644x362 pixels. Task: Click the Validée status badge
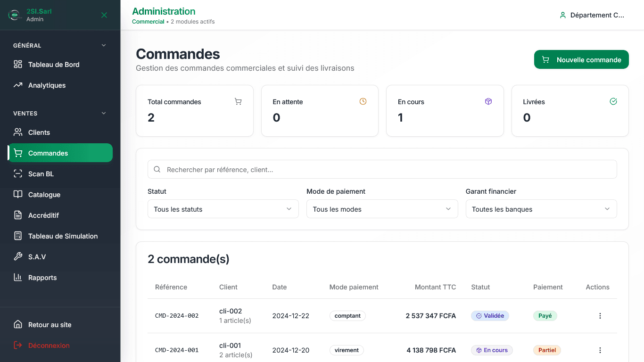pyautogui.click(x=490, y=316)
